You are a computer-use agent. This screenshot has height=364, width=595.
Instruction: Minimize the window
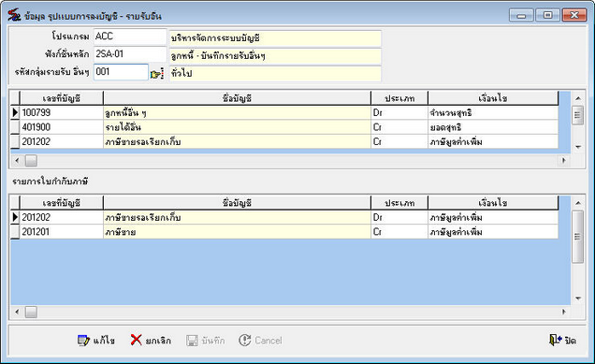522,15
